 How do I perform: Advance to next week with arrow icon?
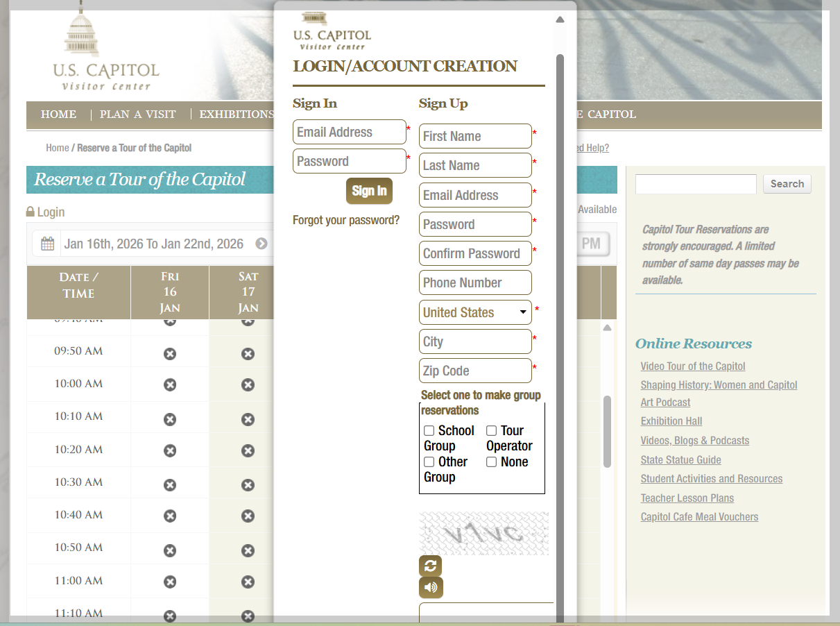coord(262,244)
